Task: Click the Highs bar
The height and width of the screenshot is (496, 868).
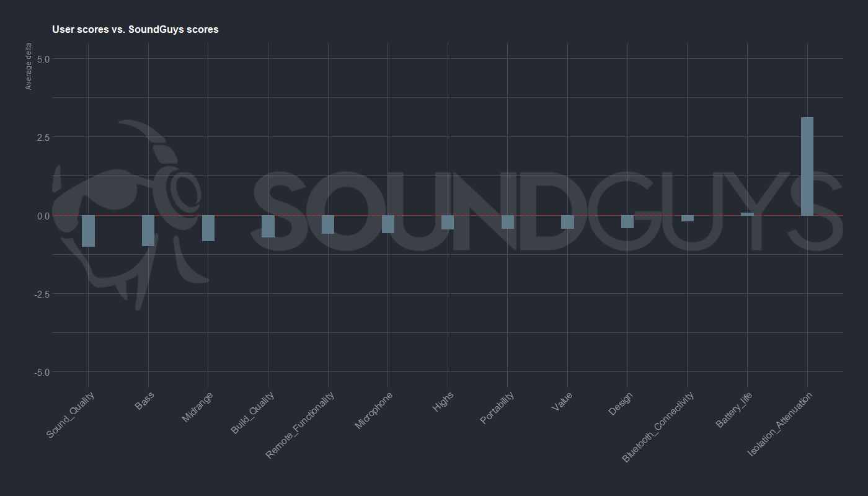Action: [x=448, y=222]
